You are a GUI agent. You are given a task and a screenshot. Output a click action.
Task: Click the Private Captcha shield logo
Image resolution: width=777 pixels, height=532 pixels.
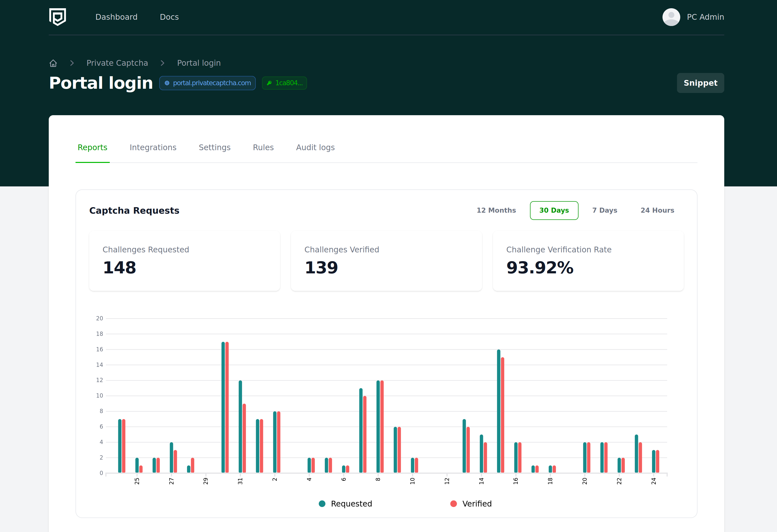click(57, 17)
